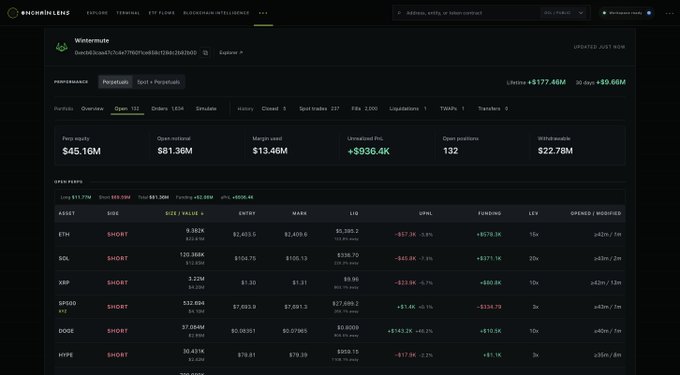
Task: Click ETH funding value +$578.3K
Action: (489, 235)
